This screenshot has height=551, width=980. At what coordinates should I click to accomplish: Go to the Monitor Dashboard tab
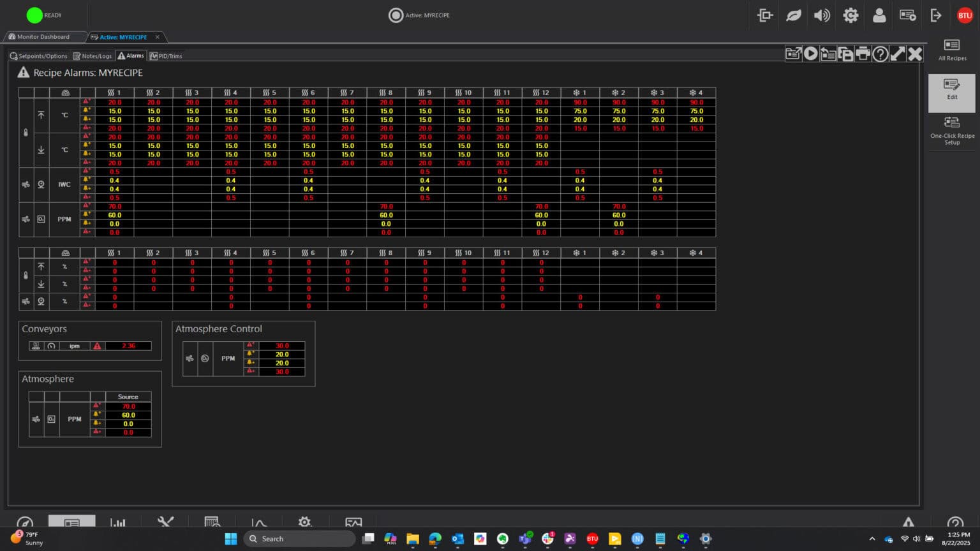43,37
